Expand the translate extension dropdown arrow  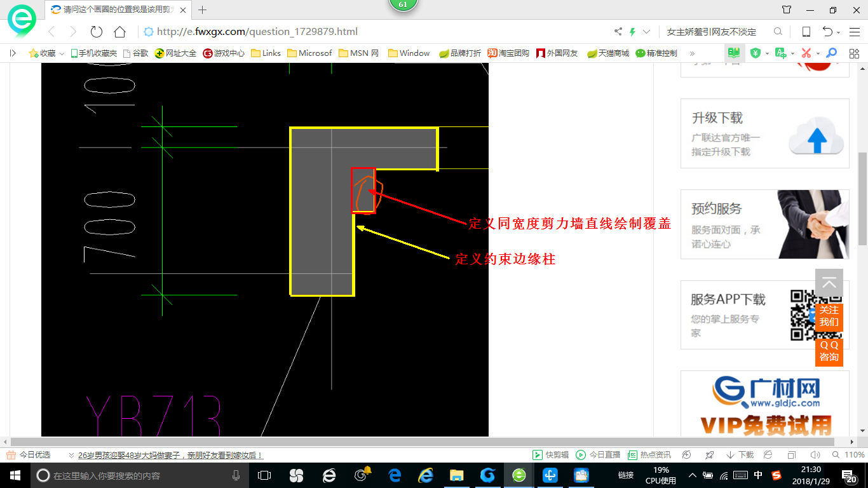792,54
